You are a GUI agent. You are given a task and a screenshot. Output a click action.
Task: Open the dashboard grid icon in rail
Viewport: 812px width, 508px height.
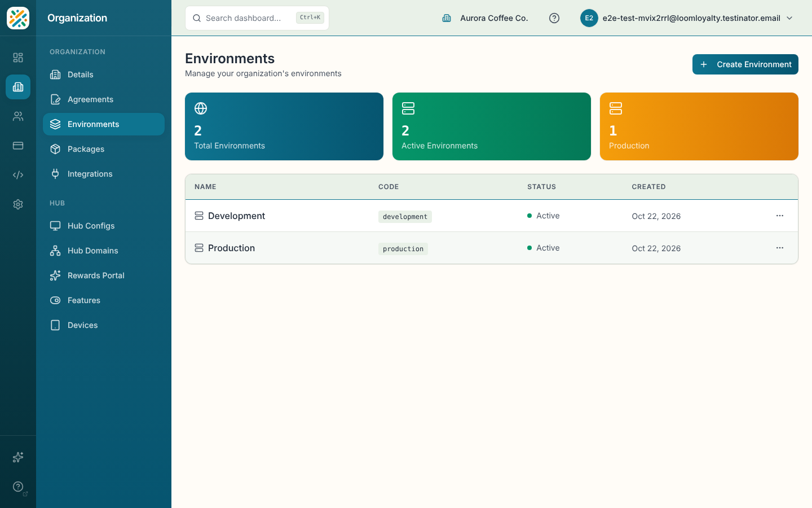click(18, 58)
